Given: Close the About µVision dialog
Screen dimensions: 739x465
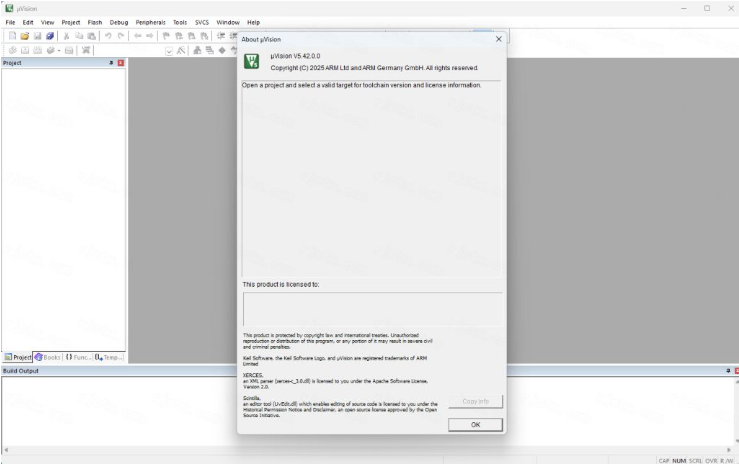Looking at the screenshot, I should [x=499, y=39].
